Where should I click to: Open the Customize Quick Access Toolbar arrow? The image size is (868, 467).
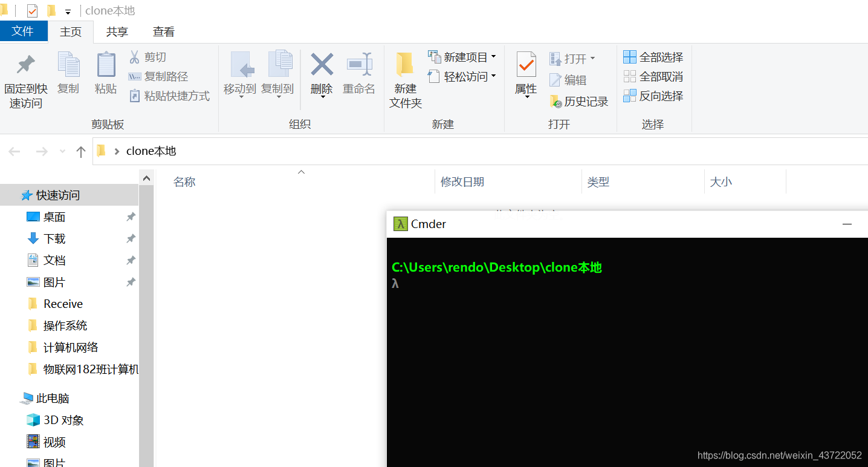(68, 11)
